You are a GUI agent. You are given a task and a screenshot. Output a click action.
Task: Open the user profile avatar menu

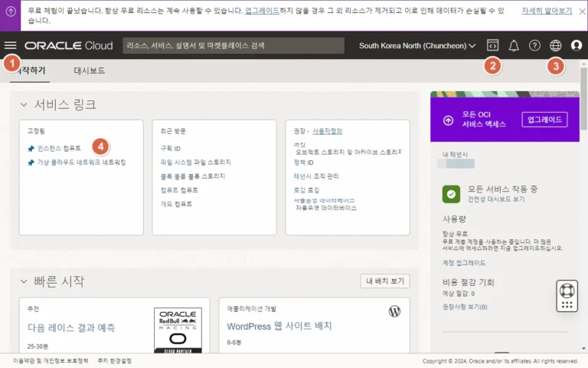tap(577, 45)
